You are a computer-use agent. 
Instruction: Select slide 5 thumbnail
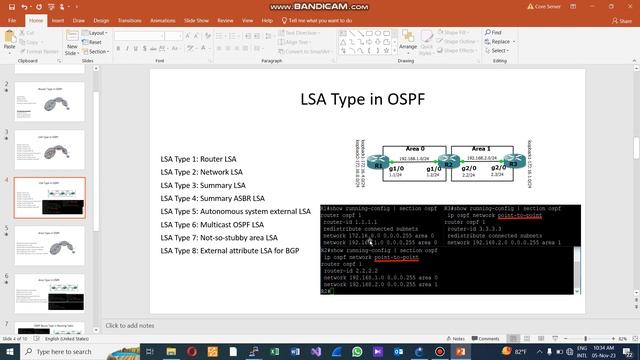point(49,246)
